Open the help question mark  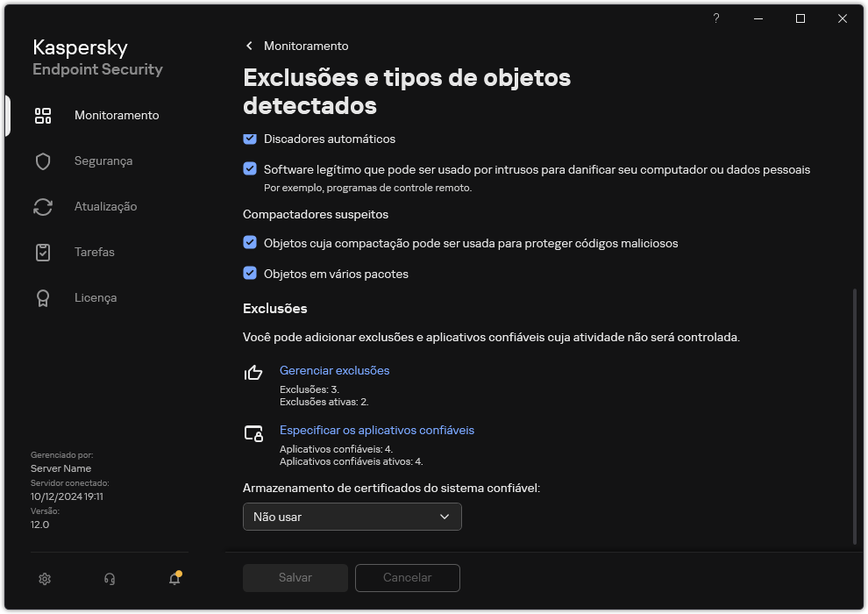click(715, 18)
